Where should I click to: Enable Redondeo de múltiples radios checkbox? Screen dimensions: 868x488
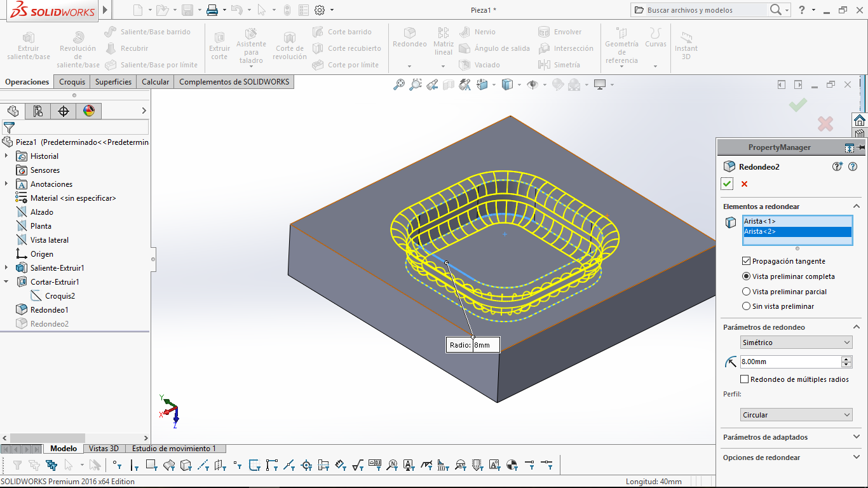pos(745,379)
